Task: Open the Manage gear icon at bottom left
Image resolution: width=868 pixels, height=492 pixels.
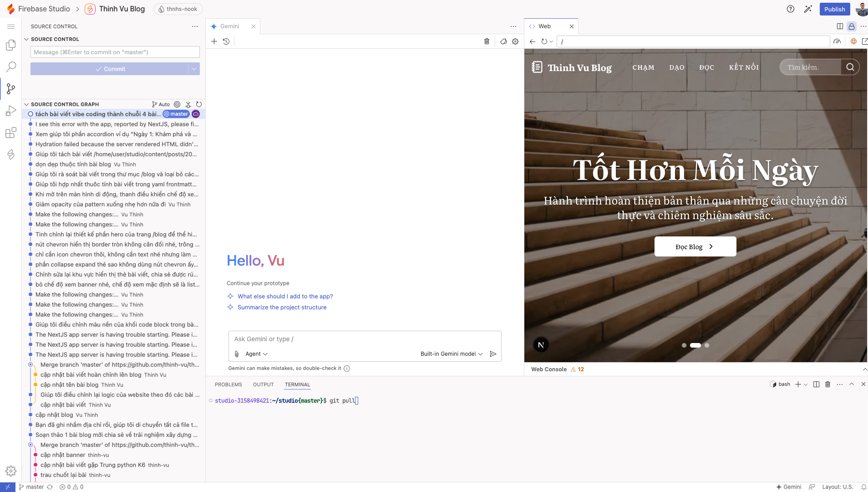Action: click(11, 471)
